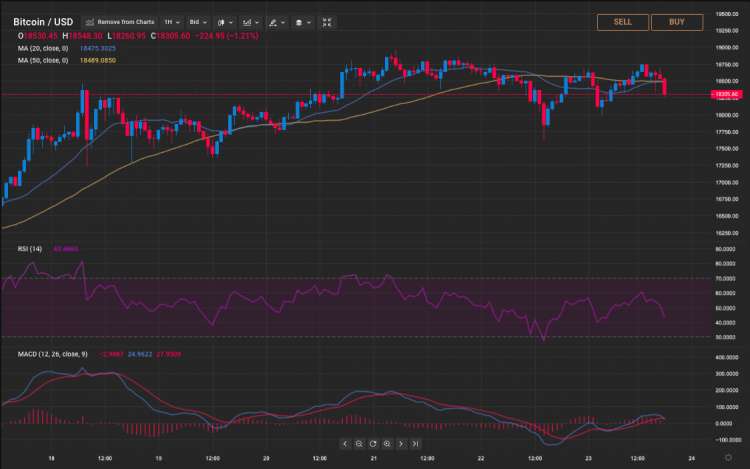Screen dimensions: 750x469
Task: Click the MA 20 value 18475.3025
Action: pos(98,48)
